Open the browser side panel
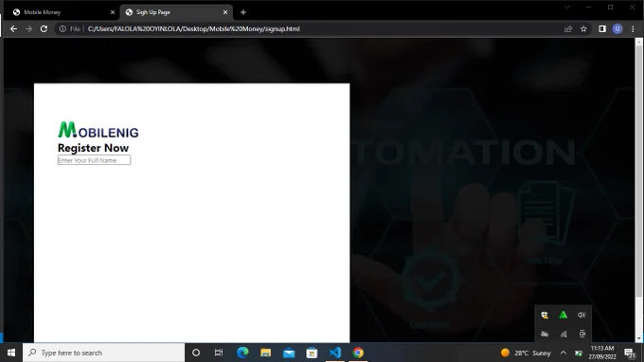644x362 pixels. point(602,28)
